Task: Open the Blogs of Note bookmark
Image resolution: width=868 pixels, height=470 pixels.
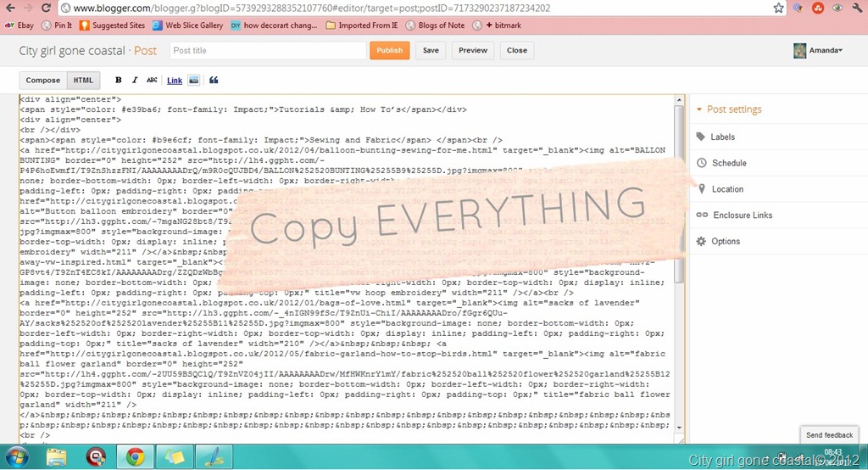Action: pos(435,25)
